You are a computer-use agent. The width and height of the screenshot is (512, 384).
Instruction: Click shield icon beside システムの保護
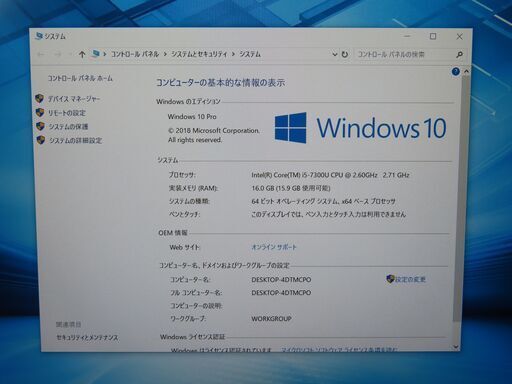[40, 126]
